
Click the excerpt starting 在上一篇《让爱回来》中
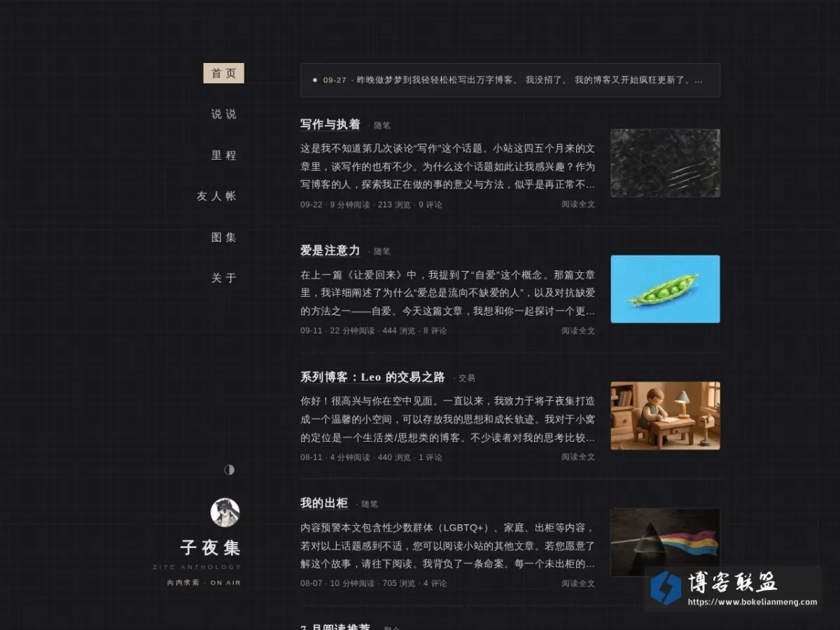448,293
